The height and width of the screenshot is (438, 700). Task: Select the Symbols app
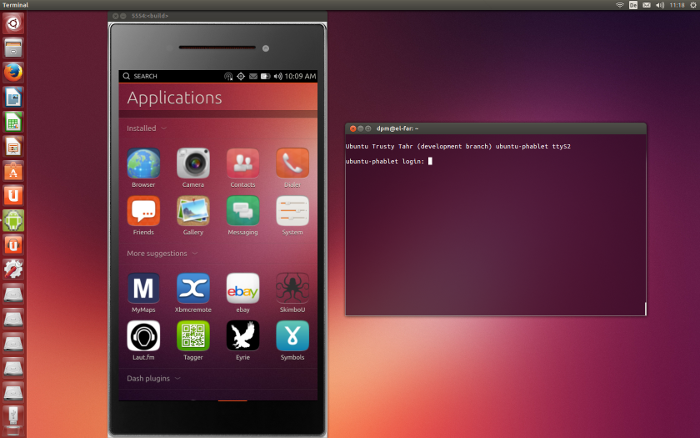coord(292,336)
